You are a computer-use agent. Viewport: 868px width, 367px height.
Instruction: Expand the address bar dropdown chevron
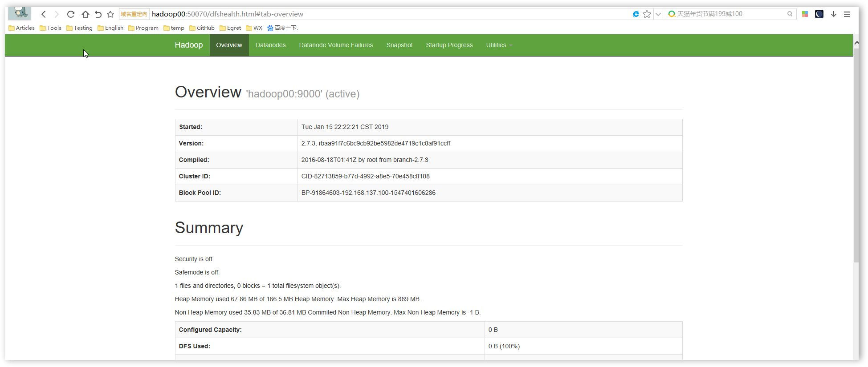(x=658, y=14)
